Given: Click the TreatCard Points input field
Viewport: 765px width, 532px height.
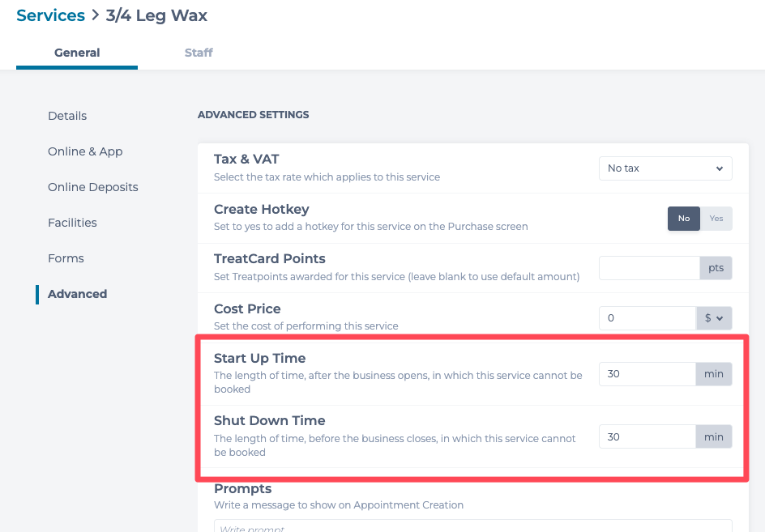Looking at the screenshot, I should (x=649, y=268).
